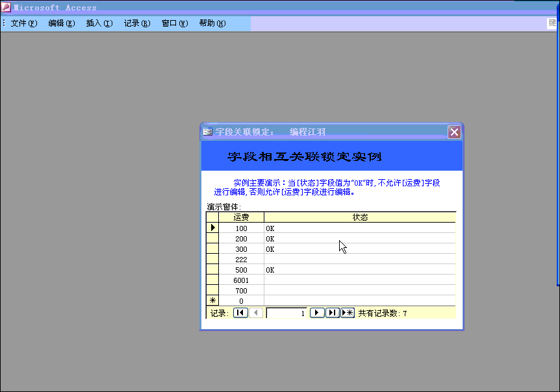Open the 插入 menu
The height and width of the screenshot is (392, 560).
pos(99,23)
